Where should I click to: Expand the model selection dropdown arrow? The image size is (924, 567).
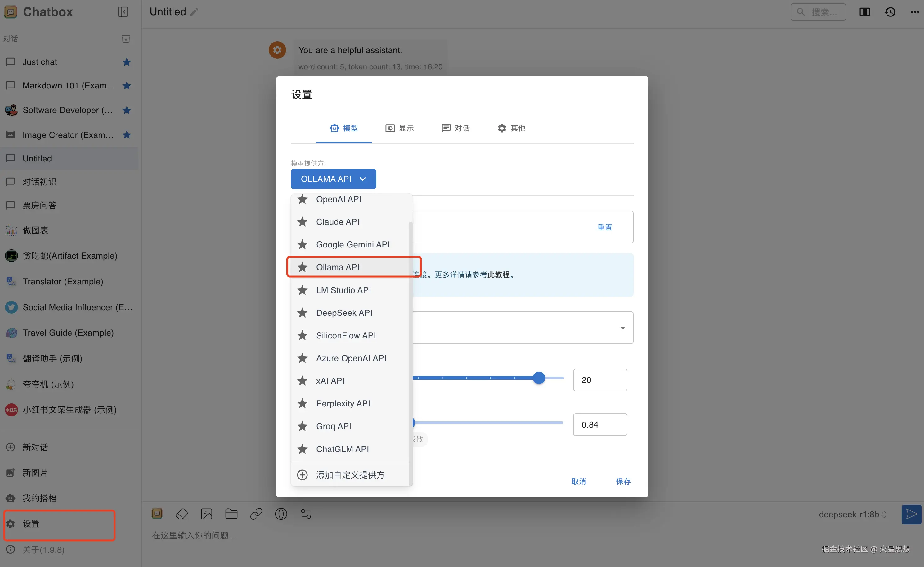[622, 328]
